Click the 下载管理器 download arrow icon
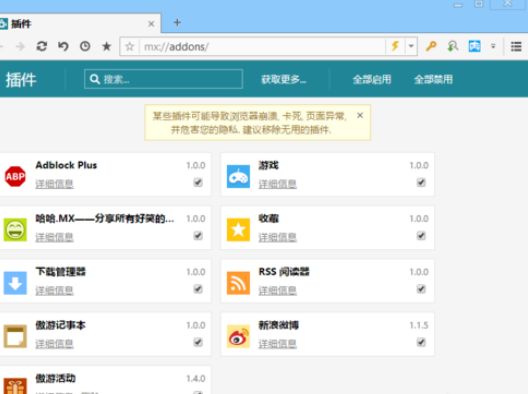This screenshot has height=394, width=528. pos(15,283)
